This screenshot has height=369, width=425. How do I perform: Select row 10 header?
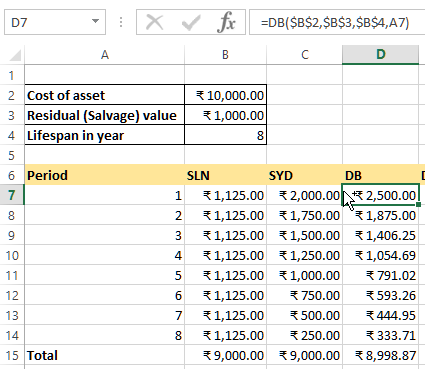click(12, 255)
